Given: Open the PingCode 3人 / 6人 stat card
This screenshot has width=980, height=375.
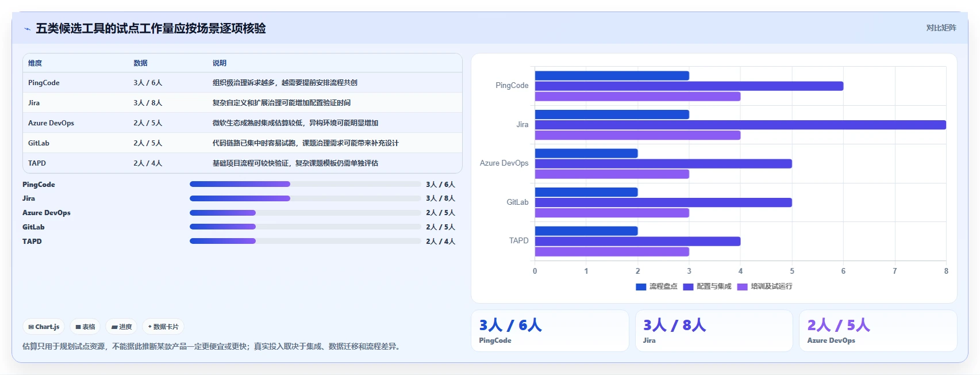Looking at the screenshot, I should (550, 331).
